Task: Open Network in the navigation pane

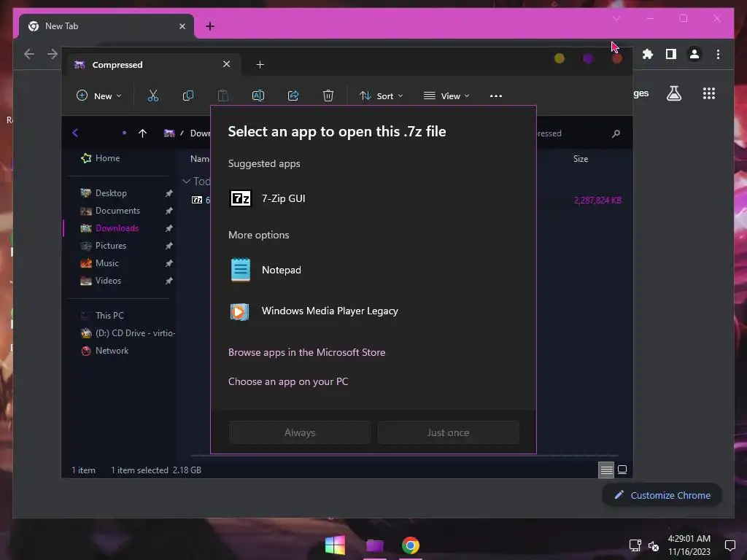Action: coord(105,351)
